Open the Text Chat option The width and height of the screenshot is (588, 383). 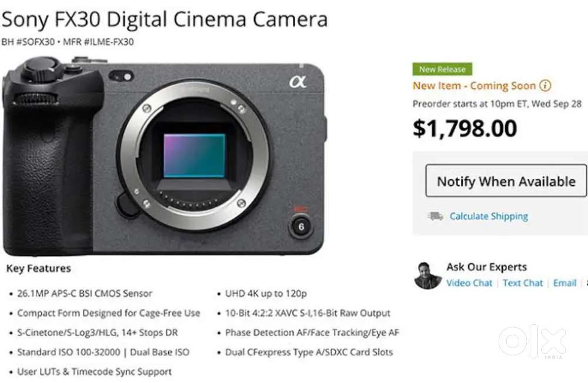click(x=523, y=283)
